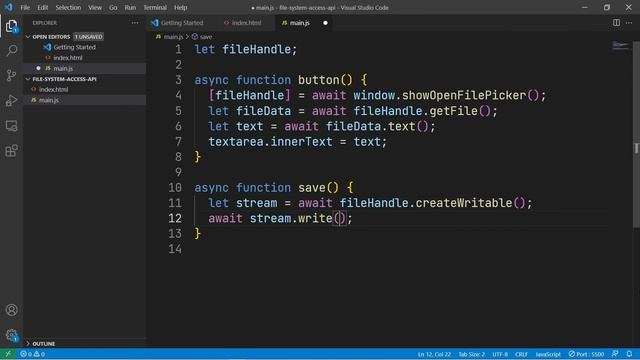Click the save symbol in breadcrumb

point(202,37)
